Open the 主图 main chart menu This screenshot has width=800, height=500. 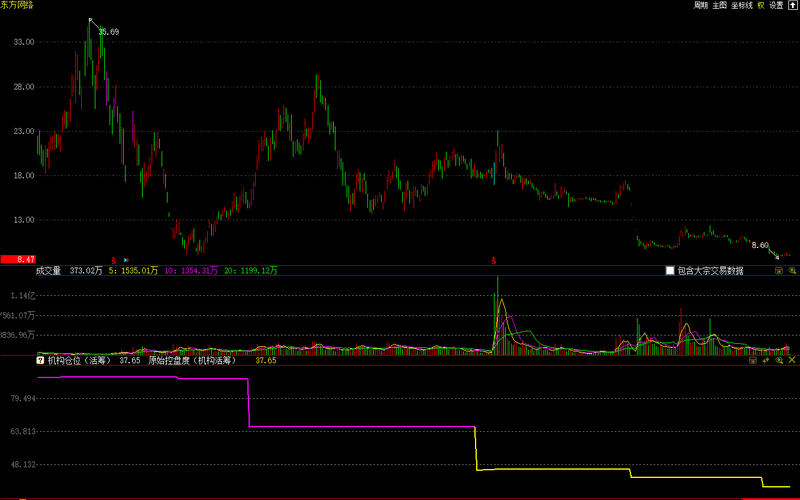(720, 5)
